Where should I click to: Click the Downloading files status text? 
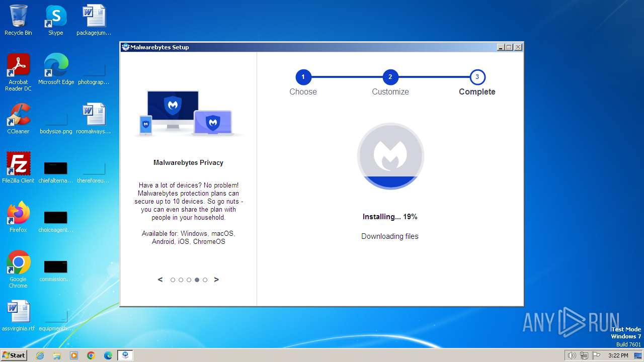point(390,236)
